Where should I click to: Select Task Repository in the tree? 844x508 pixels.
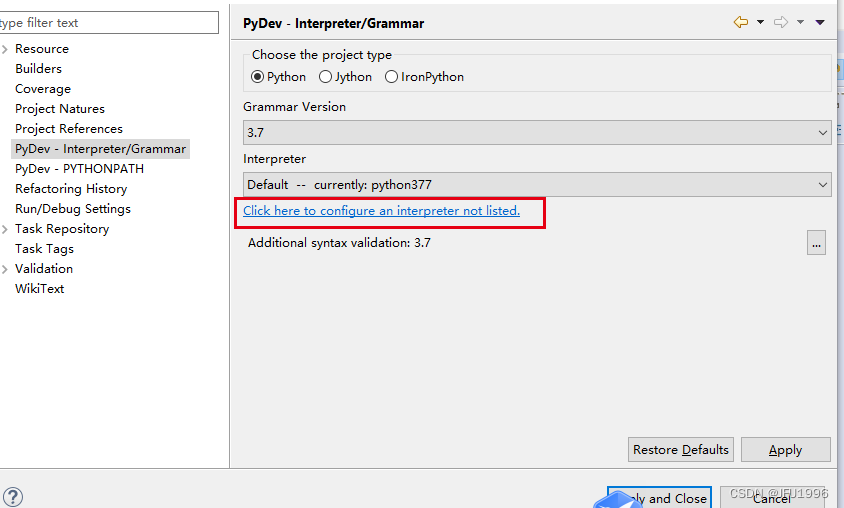point(62,229)
